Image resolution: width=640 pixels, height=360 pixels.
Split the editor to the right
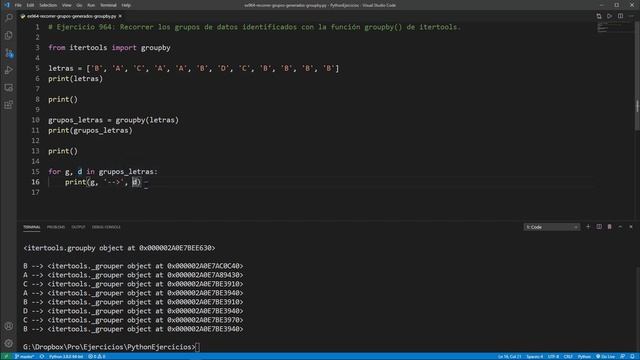coord(620,16)
